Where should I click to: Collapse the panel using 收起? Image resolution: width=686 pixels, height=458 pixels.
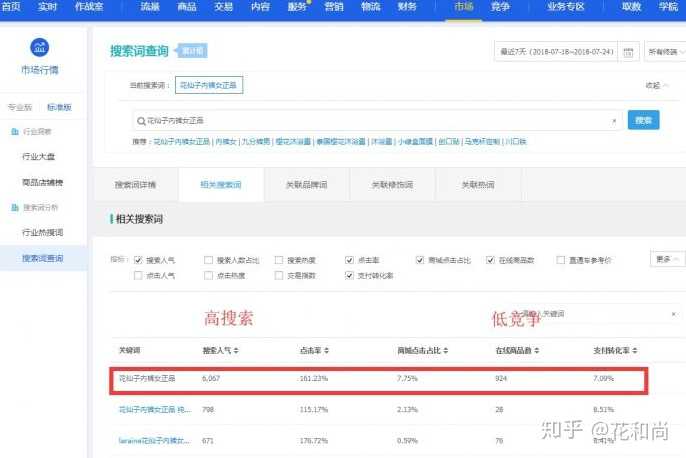658,86
